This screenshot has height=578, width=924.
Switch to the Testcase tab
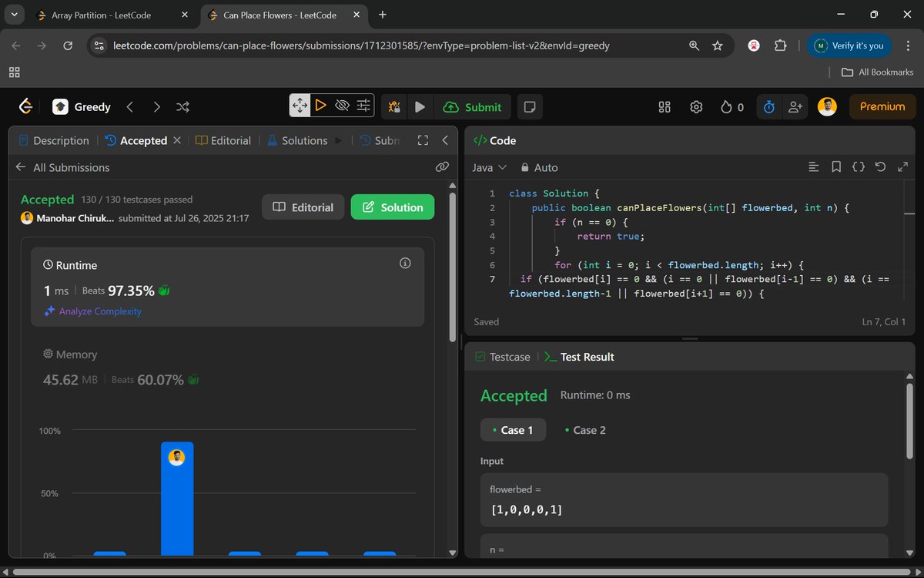point(503,357)
